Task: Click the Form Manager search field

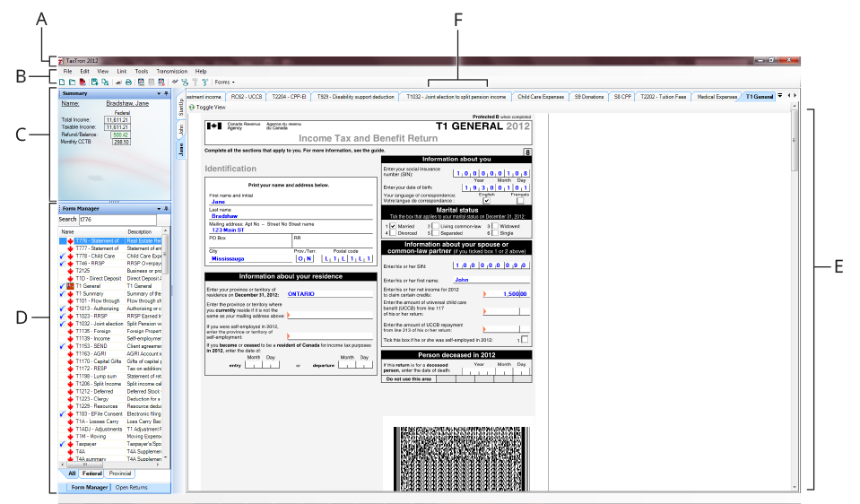Action: (x=117, y=219)
